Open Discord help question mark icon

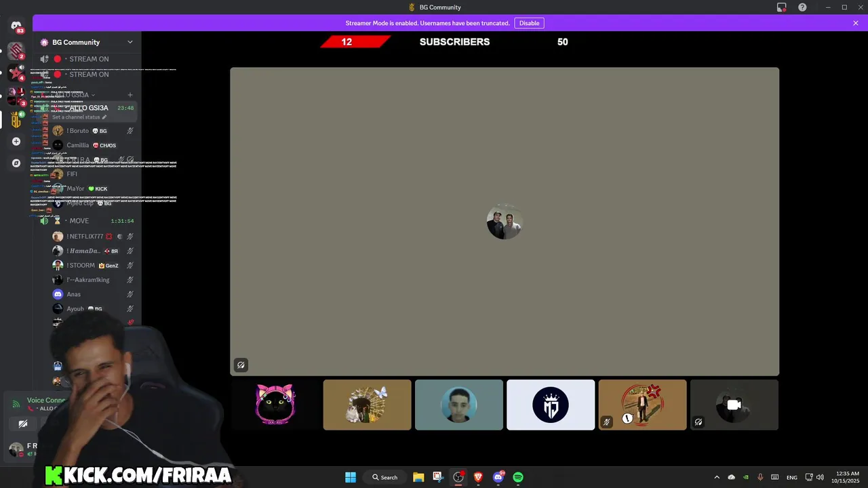pos(802,7)
